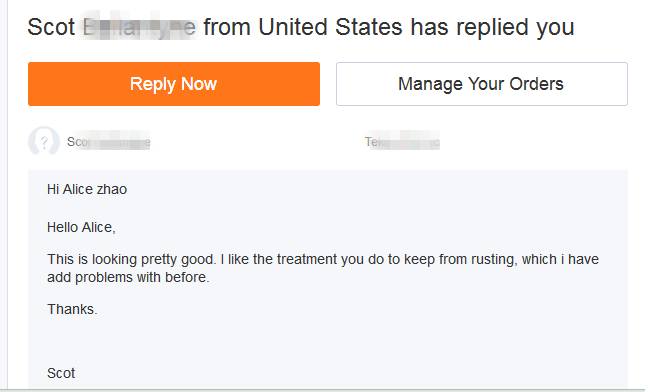Click the 'Thanks.' line in the message

pyautogui.click(x=72, y=309)
